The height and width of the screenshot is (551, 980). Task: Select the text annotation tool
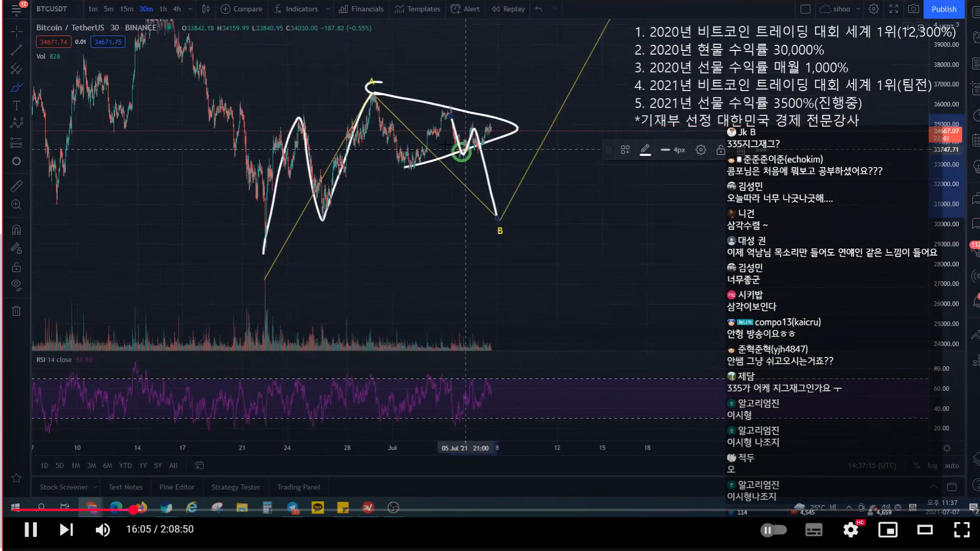click(17, 106)
